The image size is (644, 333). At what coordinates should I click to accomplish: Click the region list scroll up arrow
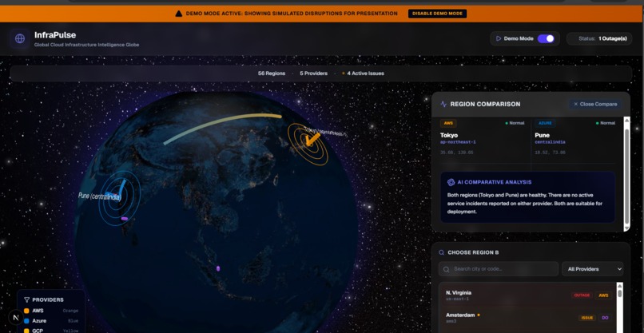pos(619,286)
